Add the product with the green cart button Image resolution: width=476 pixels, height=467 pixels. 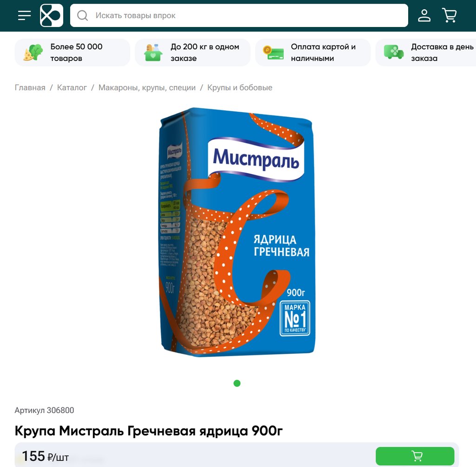pyautogui.click(x=415, y=456)
